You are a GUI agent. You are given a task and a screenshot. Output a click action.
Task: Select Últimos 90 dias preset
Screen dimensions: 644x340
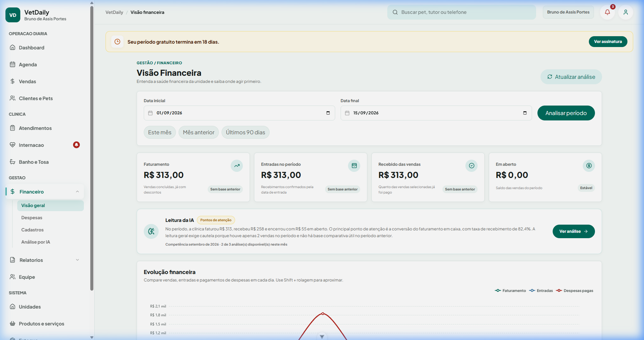[x=246, y=132]
